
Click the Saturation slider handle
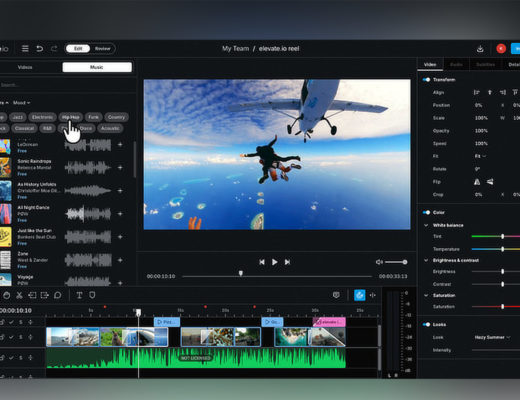503,306
